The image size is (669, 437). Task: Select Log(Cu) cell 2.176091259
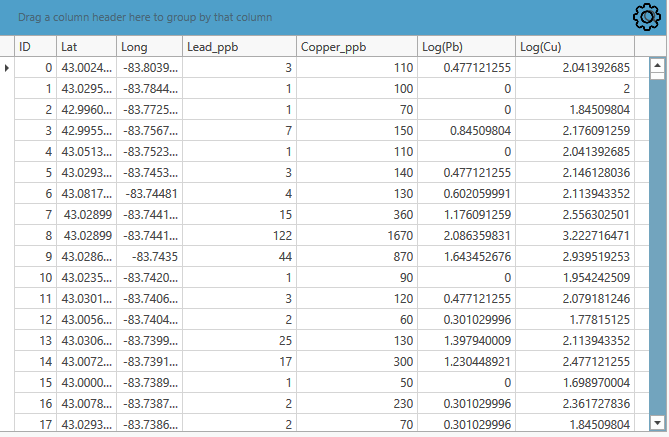tap(575, 131)
